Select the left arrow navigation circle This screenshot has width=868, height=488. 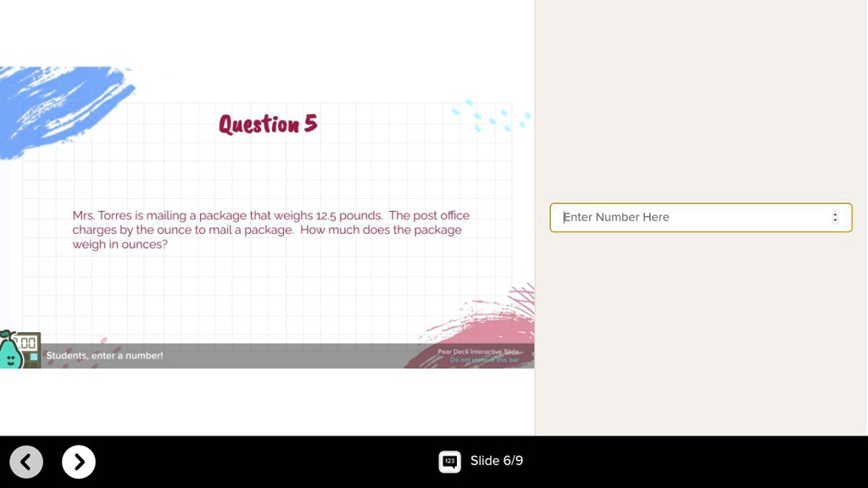pos(26,462)
